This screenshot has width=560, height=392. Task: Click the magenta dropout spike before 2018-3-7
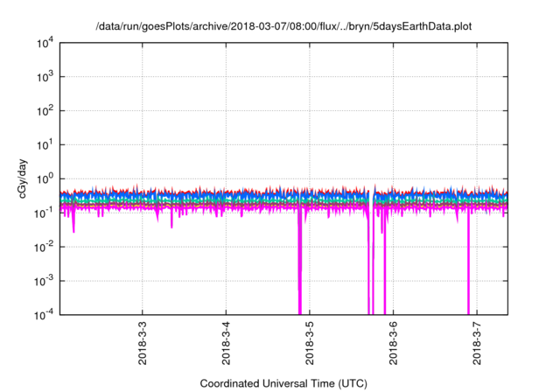(x=468, y=264)
